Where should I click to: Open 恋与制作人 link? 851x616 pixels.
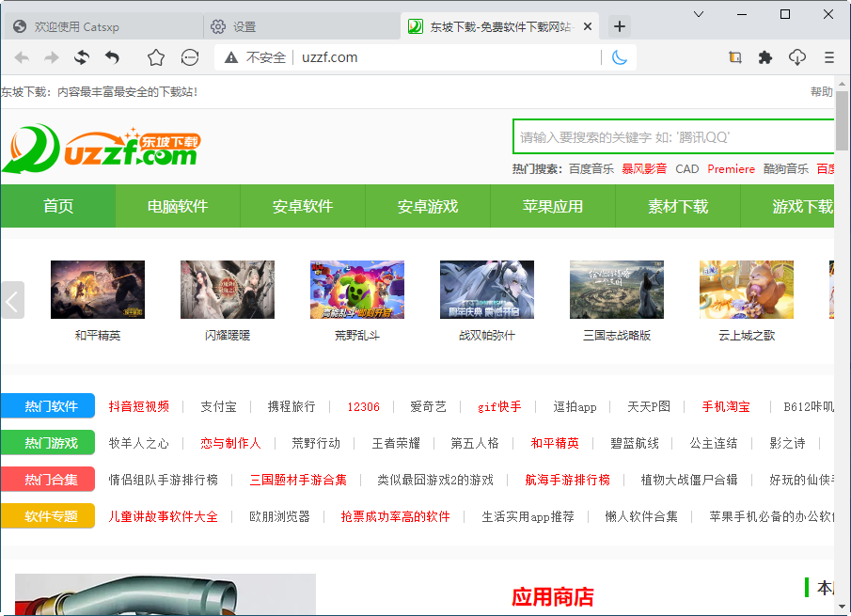click(x=230, y=443)
